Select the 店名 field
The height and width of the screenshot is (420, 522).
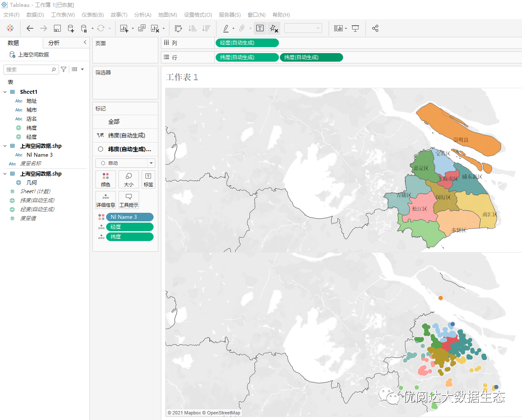point(32,119)
